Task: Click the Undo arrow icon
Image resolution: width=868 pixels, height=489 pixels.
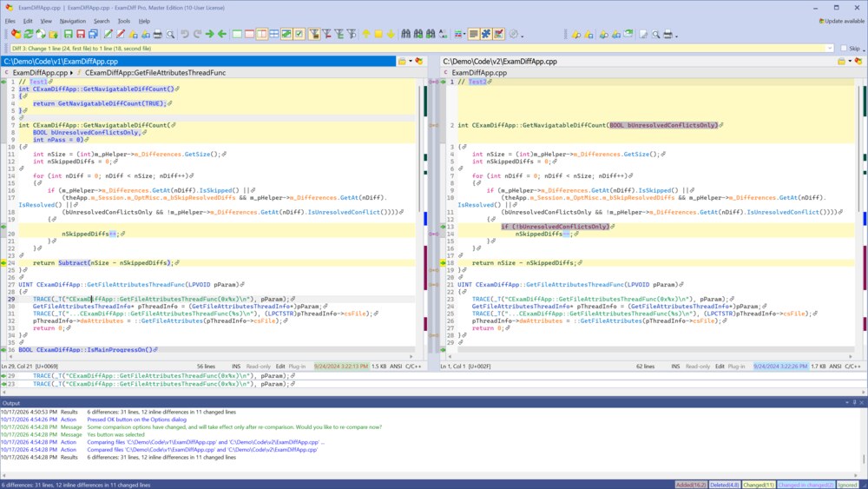Action: (x=184, y=35)
